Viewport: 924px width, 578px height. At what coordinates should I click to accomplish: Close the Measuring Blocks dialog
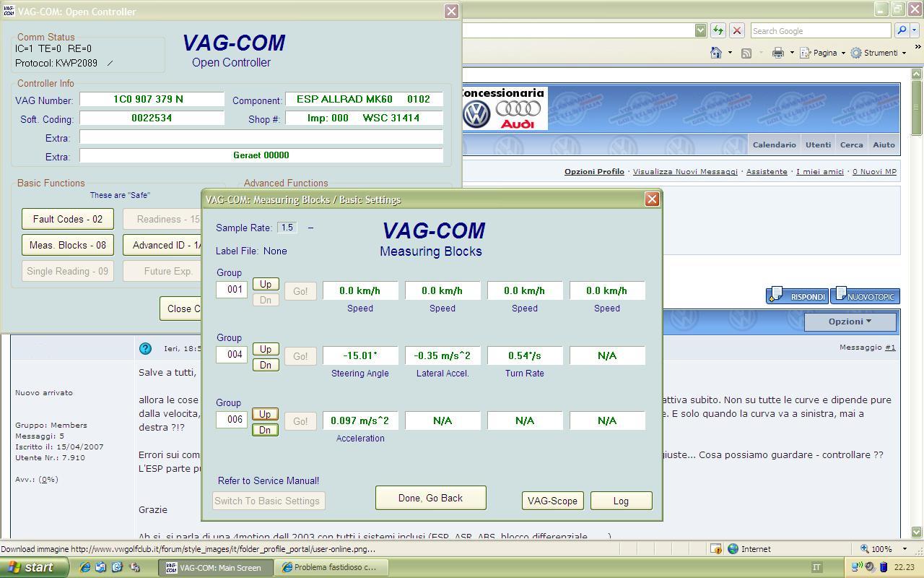tap(652, 199)
